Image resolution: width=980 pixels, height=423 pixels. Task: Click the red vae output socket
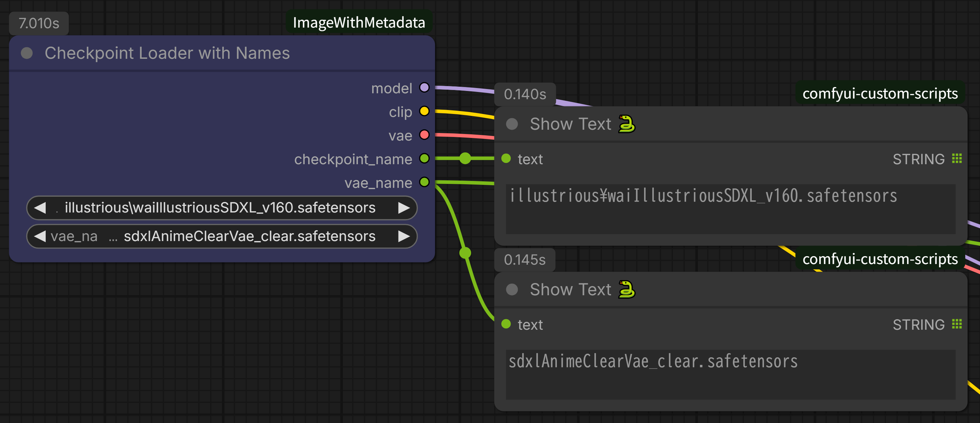click(424, 135)
